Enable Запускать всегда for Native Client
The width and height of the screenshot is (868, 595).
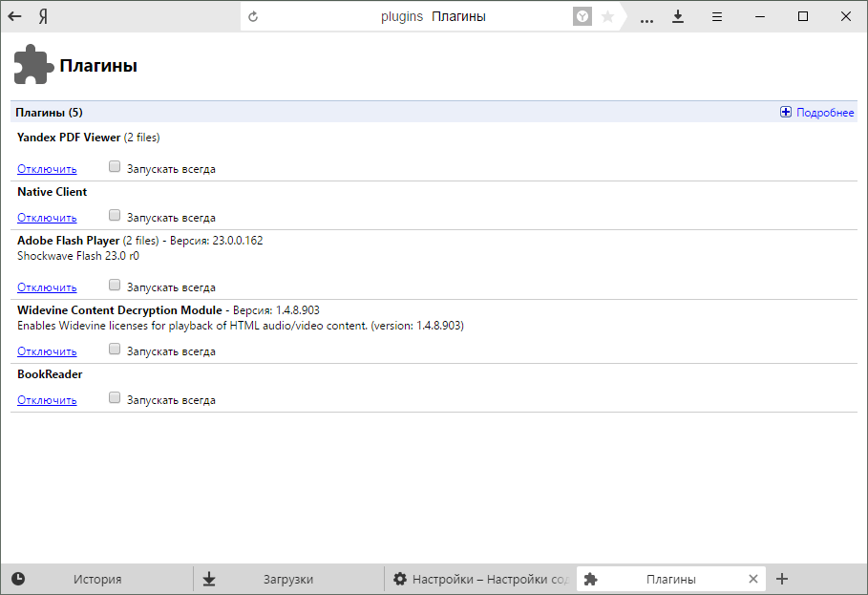click(115, 215)
